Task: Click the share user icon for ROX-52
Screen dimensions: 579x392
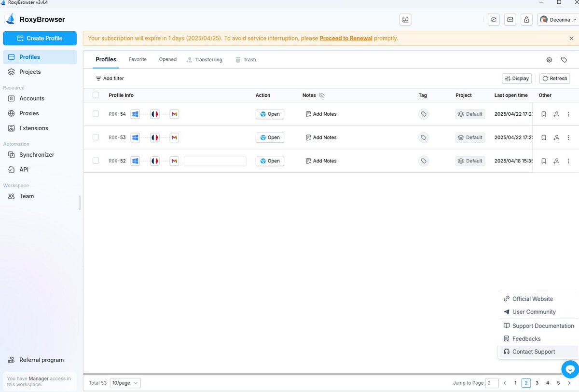Action: (556, 161)
